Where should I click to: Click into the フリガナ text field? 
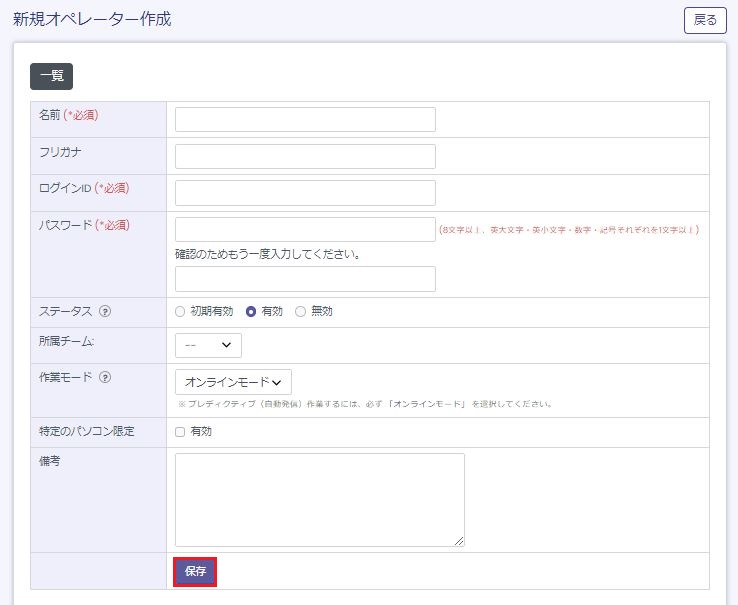(x=305, y=157)
